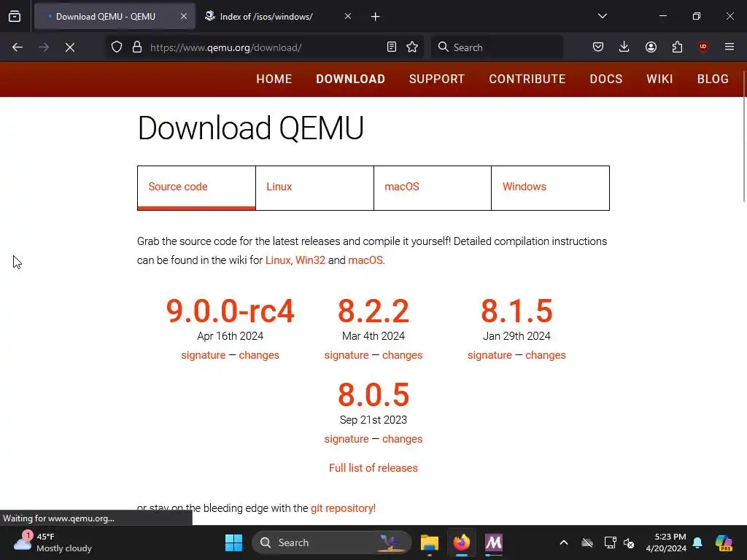View changes for 9.0.0-rc4

point(259,355)
